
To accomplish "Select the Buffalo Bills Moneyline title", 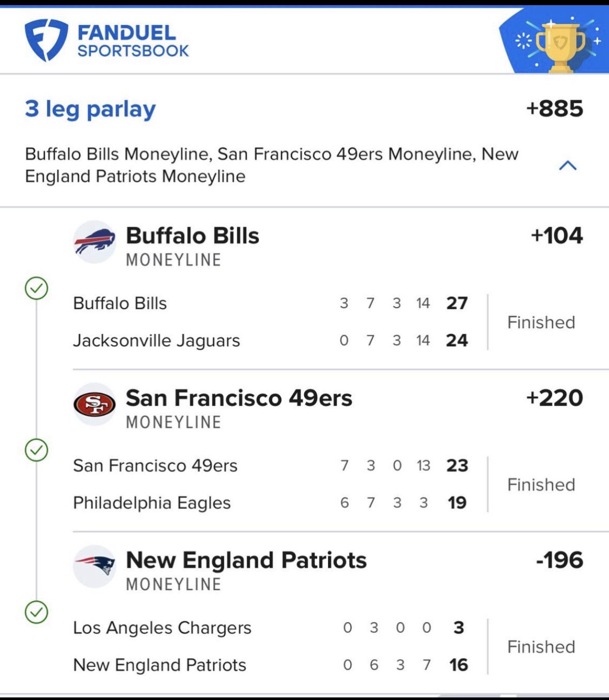I will tap(192, 236).
